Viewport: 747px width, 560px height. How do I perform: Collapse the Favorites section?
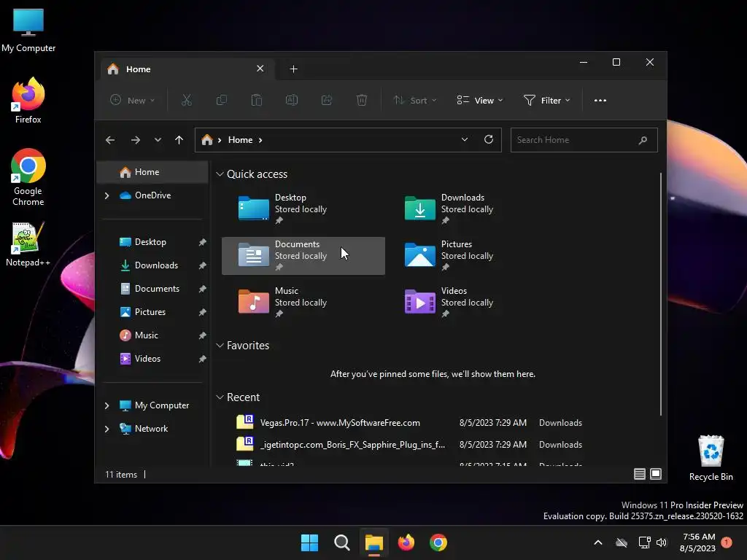(220, 345)
